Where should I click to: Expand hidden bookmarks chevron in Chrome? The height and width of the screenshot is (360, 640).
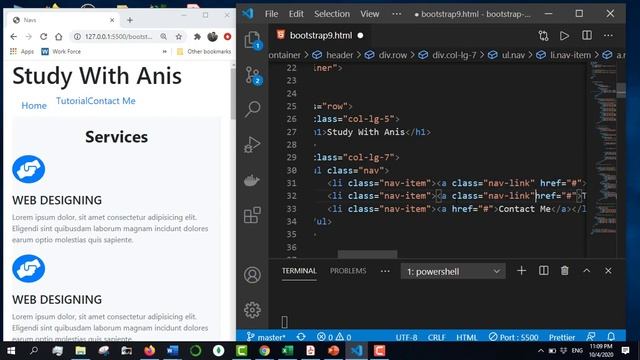point(164,51)
